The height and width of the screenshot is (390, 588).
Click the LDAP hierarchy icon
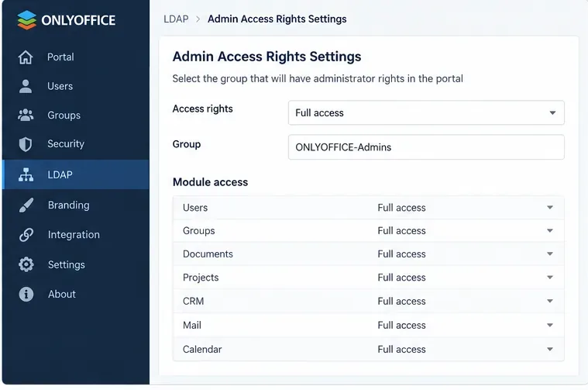click(26, 174)
